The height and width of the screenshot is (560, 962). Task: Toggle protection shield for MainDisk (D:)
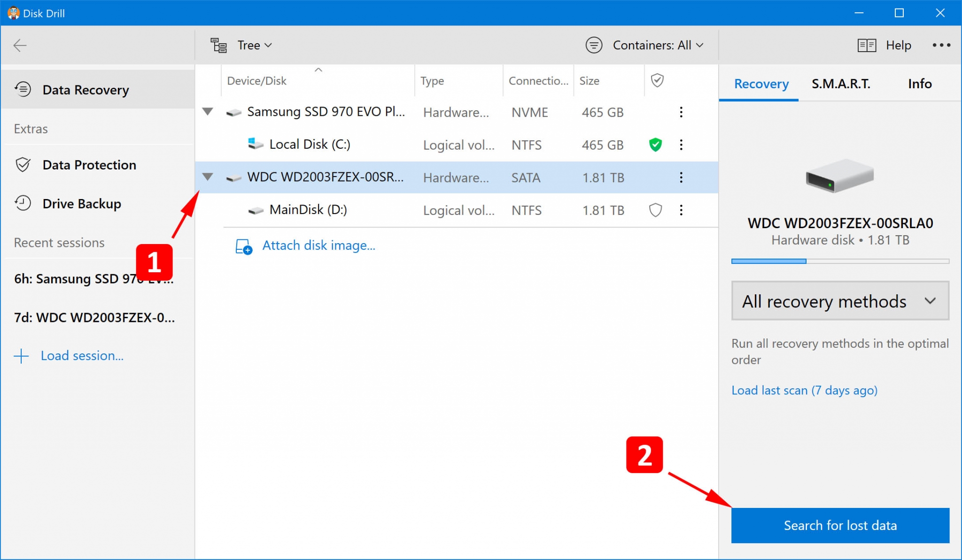[655, 210]
